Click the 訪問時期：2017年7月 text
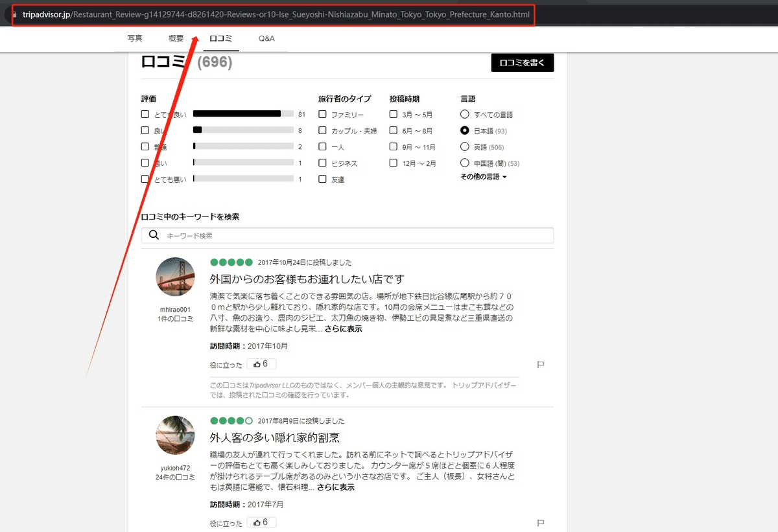 246,504
